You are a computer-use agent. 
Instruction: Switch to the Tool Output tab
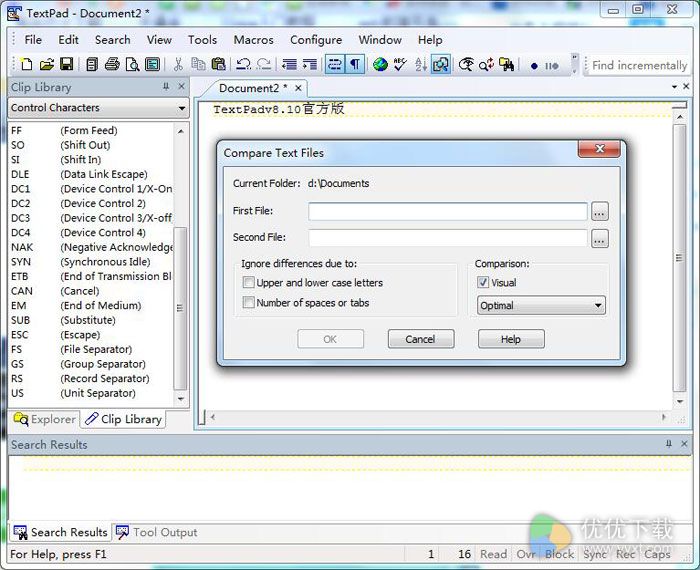(x=157, y=532)
